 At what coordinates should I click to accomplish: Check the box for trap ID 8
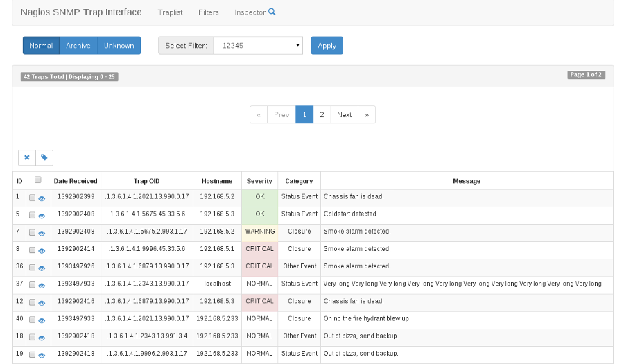click(32, 250)
